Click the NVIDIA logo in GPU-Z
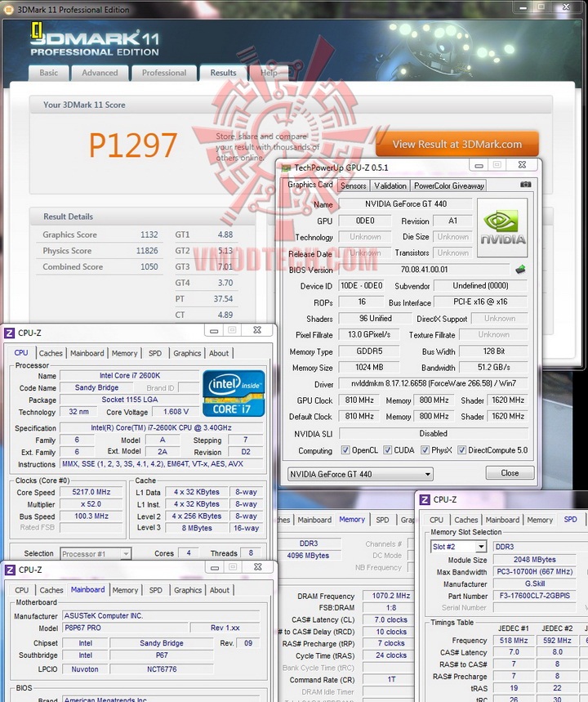The image size is (588, 702). tap(502, 228)
